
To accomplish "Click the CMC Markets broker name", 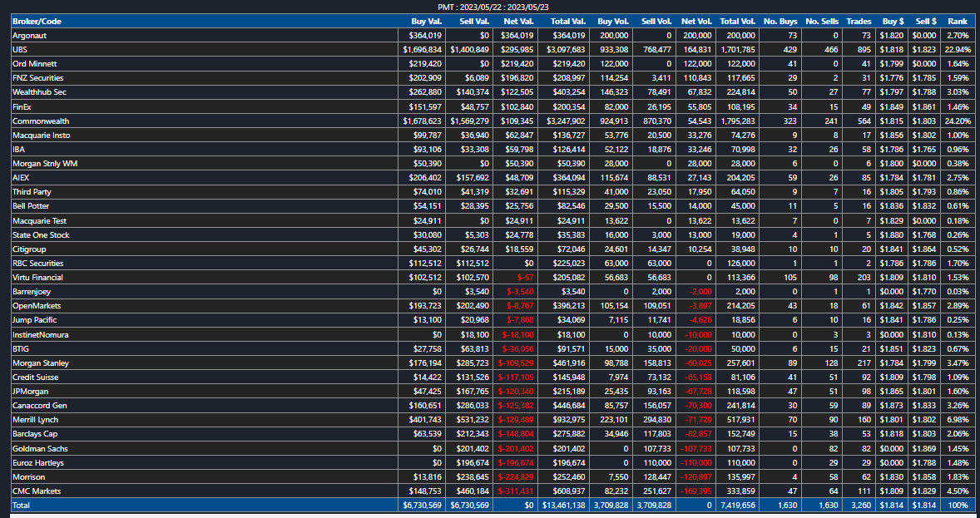I will pos(37,491).
